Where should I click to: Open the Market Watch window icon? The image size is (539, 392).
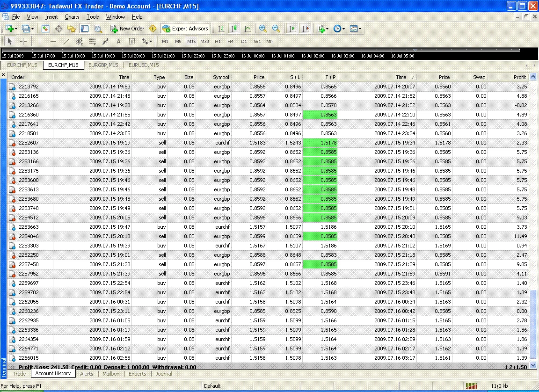[45, 29]
